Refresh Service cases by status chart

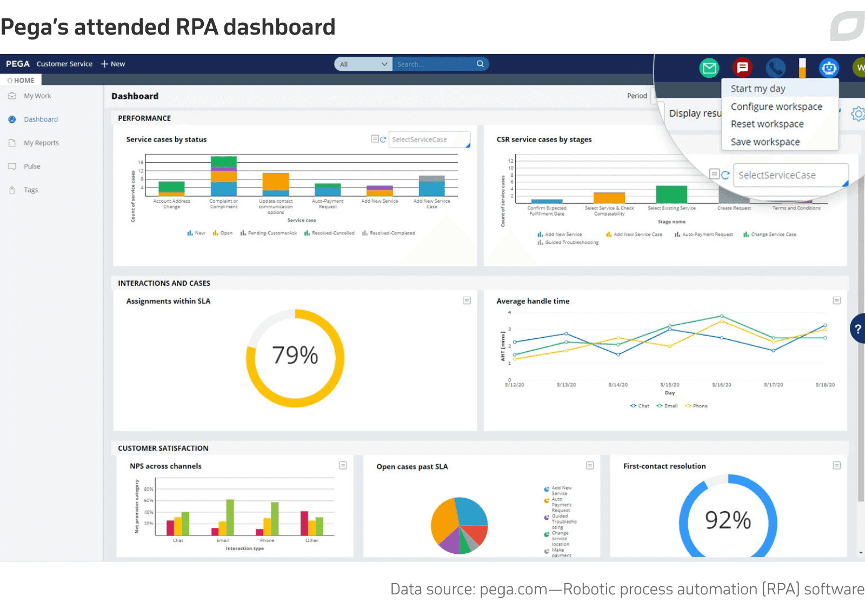click(383, 139)
